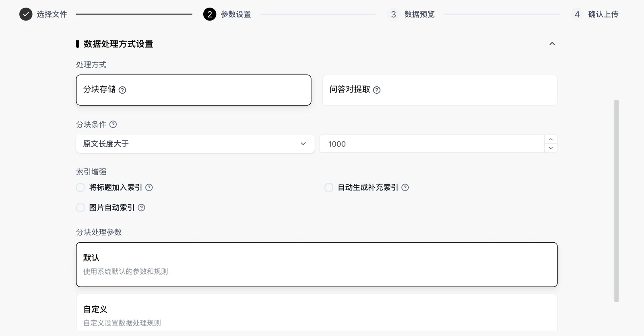Click the step 4 number icon

coord(577,14)
